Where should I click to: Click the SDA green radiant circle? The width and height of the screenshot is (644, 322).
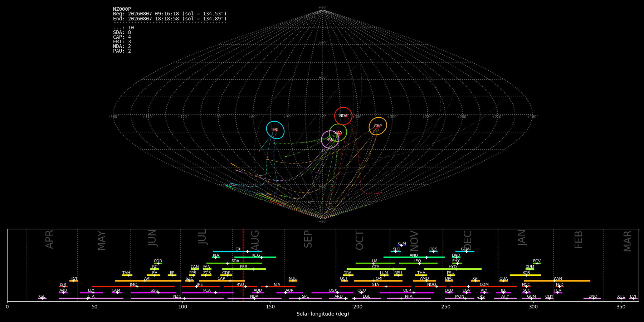click(338, 133)
